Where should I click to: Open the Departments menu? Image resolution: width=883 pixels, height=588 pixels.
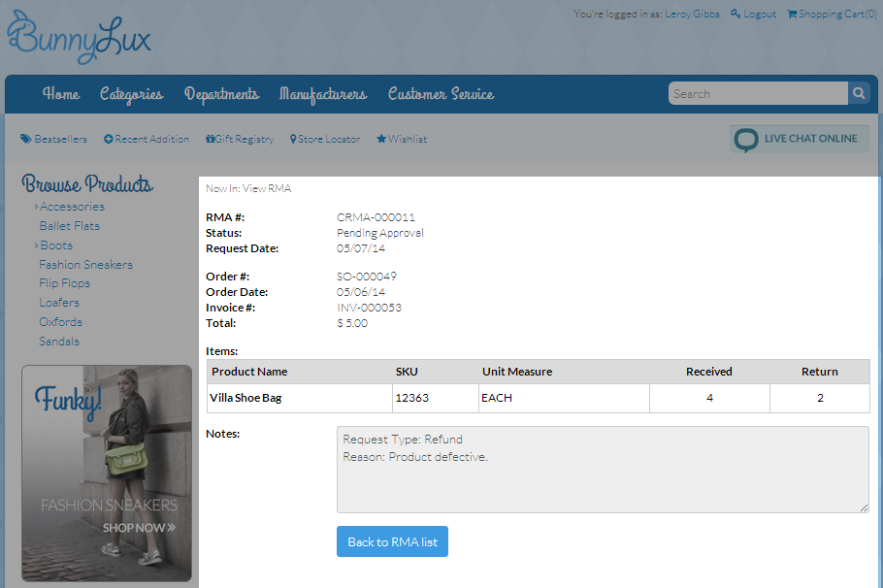(x=221, y=94)
